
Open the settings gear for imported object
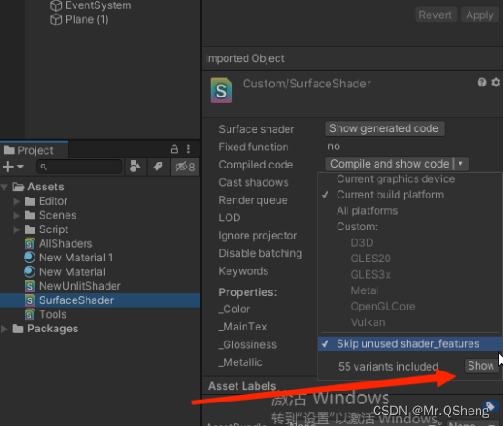click(x=496, y=83)
